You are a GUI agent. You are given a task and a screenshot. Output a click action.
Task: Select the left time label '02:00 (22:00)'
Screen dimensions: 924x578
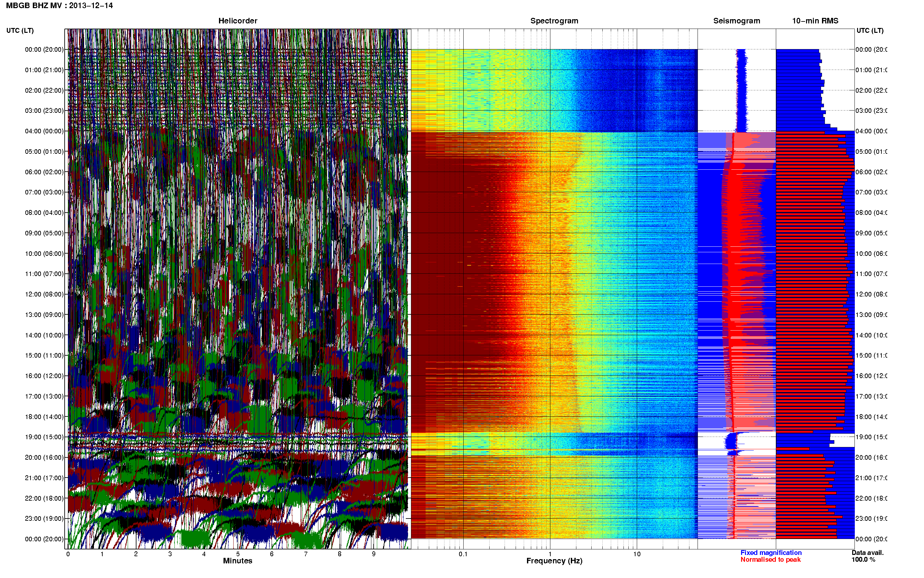pos(44,90)
